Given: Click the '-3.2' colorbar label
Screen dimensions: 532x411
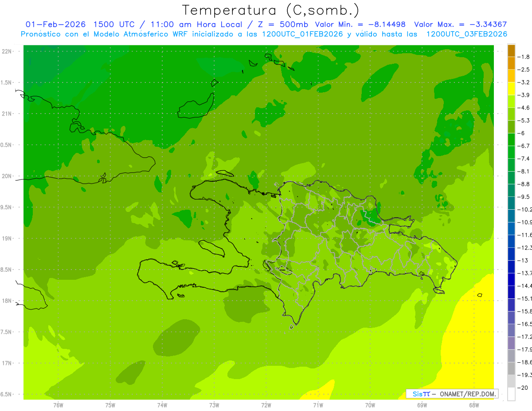Looking at the screenshot, I should (524, 82).
